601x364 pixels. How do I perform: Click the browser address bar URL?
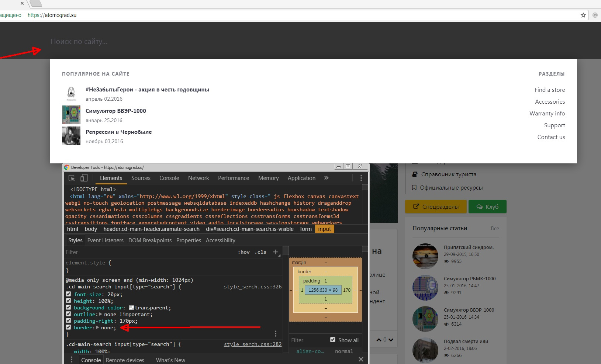(52, 15)
